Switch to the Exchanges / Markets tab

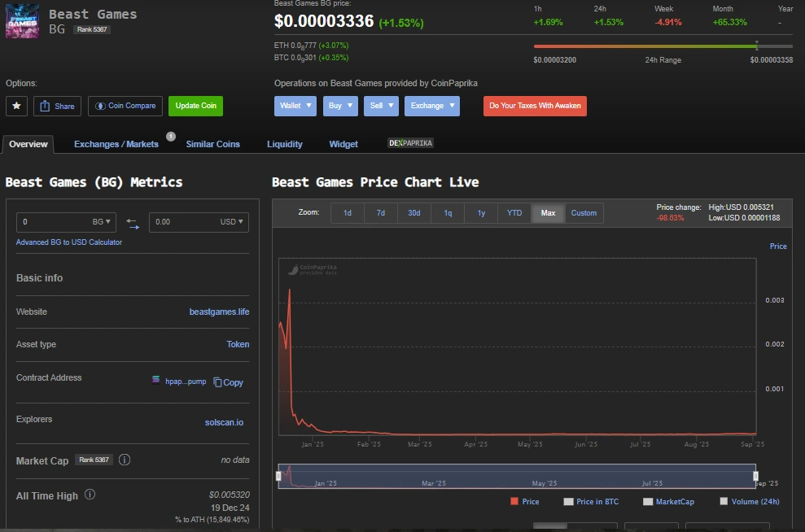point(116,144)
